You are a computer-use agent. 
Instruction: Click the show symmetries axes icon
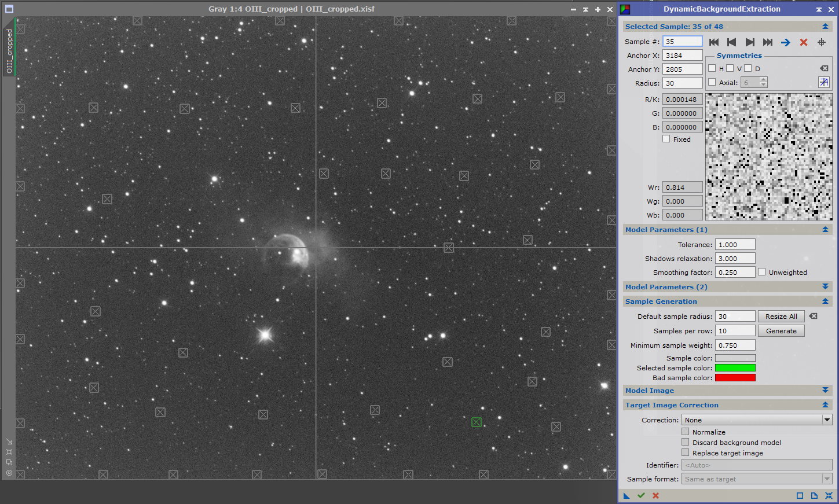[x=823, y=83]
